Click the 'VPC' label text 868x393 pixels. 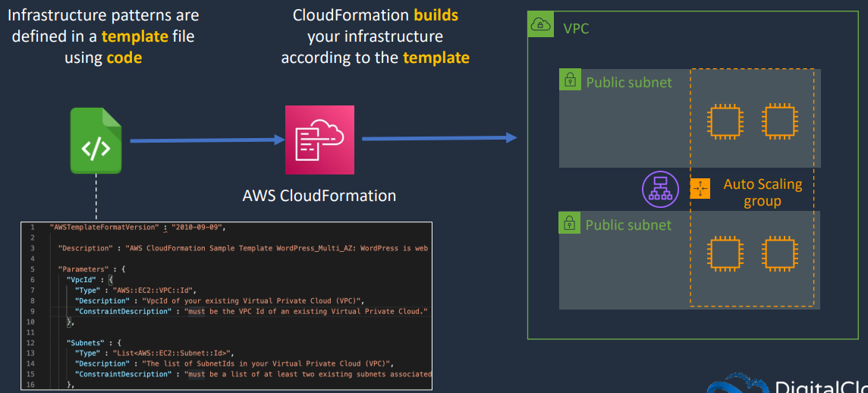(x=577, y=28)
